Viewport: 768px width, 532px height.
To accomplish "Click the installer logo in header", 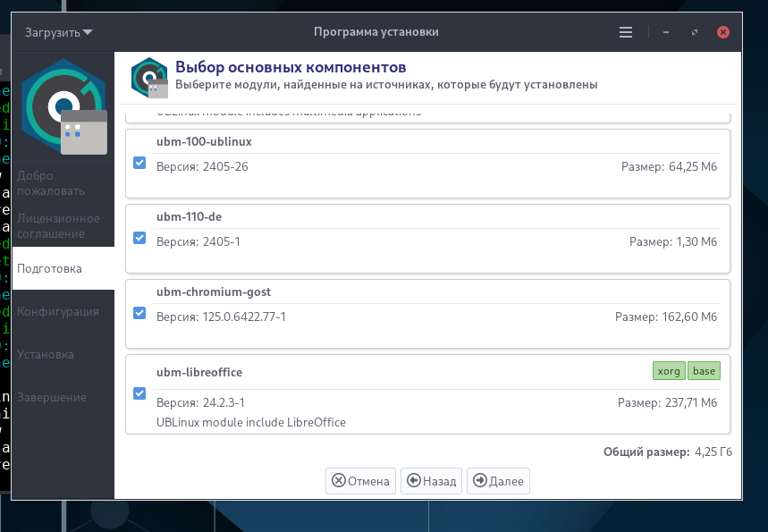I will click(149, 78).
